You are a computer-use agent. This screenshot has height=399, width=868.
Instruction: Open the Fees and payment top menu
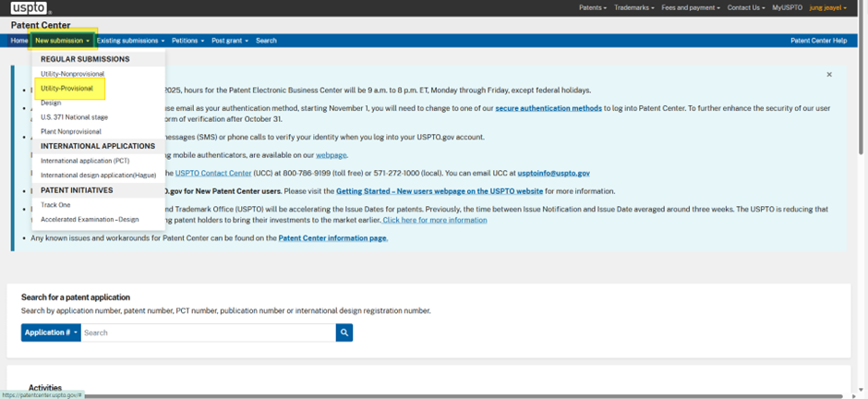click(691, 7)
